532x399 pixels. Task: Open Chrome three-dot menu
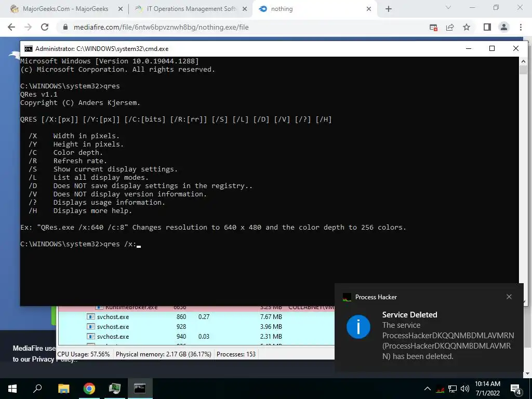pos(521,27)
